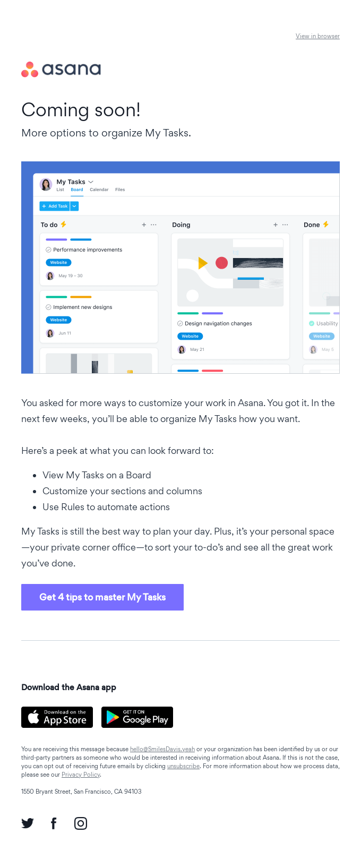361x868 pixels.
Task: Click the Website tag on Performance improvements
Action: click(58, 263)
